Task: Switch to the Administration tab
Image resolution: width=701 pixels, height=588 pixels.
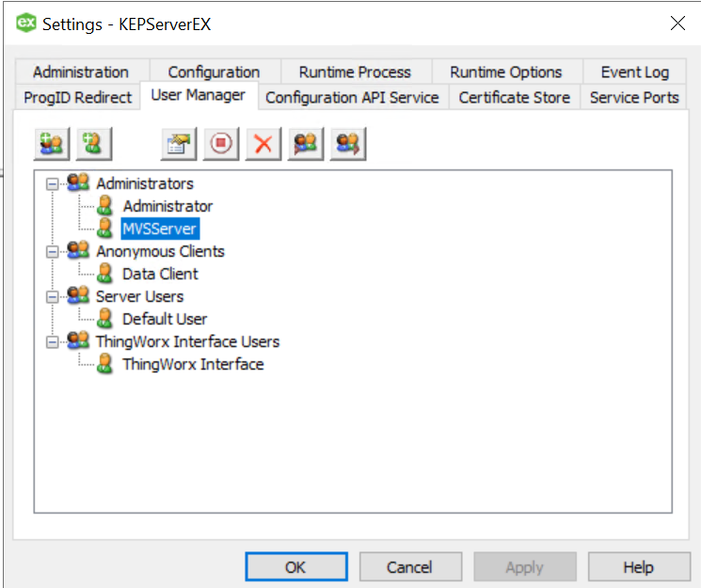Action: pos(82,72)
